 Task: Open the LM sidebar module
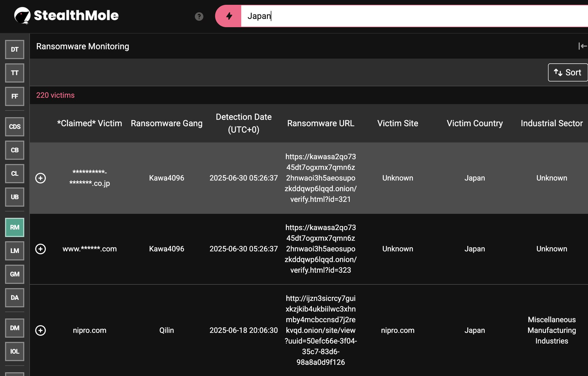point(15,251)
